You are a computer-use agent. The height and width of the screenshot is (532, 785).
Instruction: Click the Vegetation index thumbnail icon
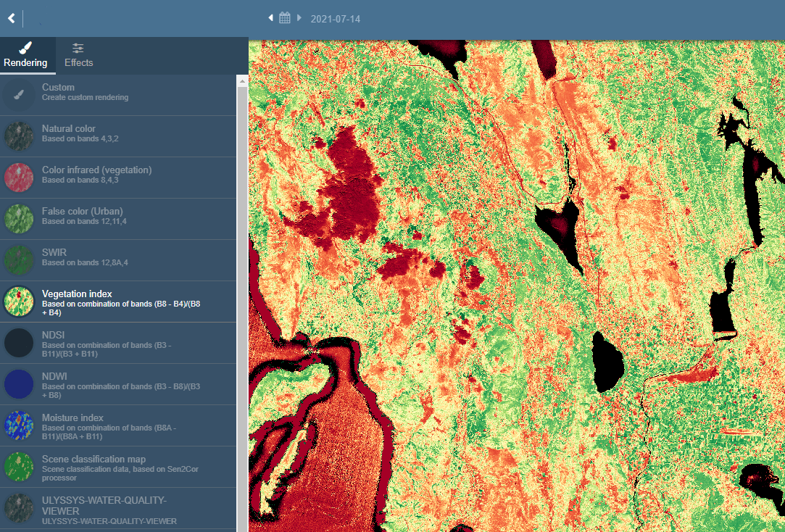[x=19, y=302]
